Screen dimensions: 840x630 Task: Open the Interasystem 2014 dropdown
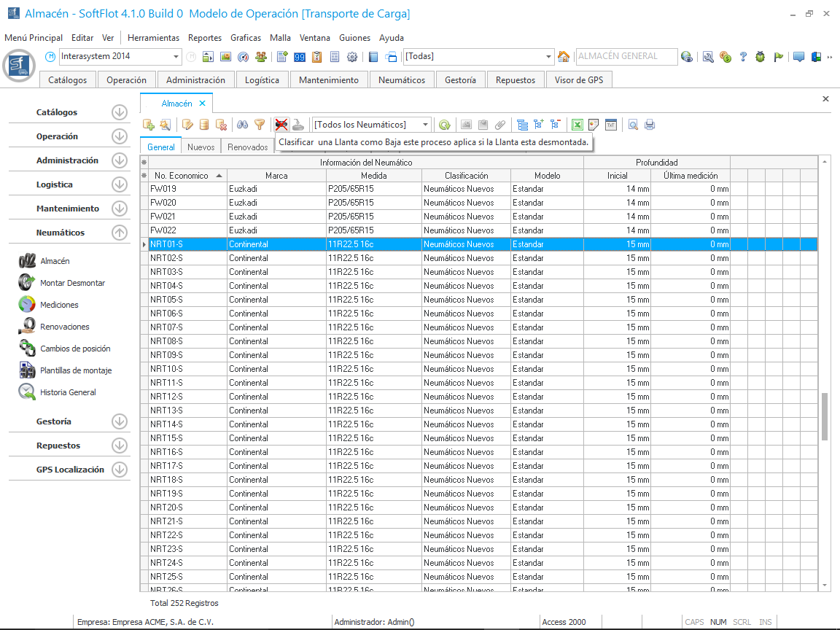176,57
